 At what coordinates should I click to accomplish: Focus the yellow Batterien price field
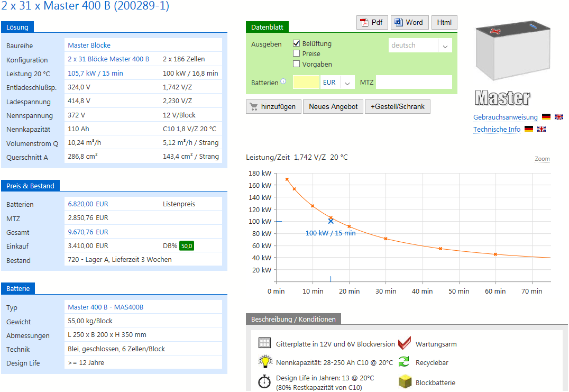[x=306, y=83]
